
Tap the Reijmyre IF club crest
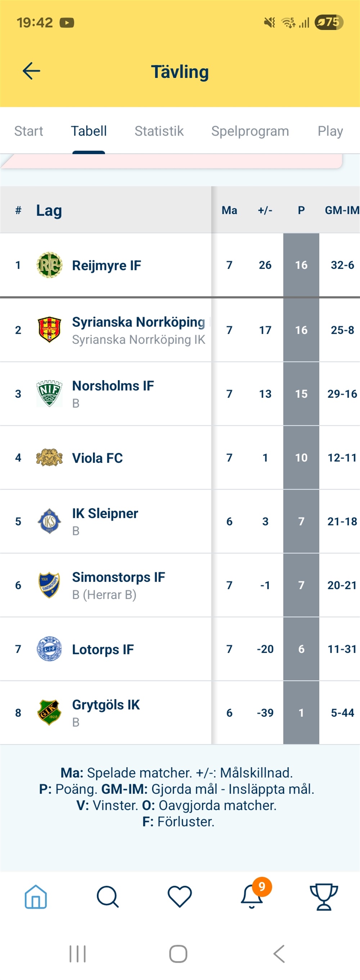point(49,265)
